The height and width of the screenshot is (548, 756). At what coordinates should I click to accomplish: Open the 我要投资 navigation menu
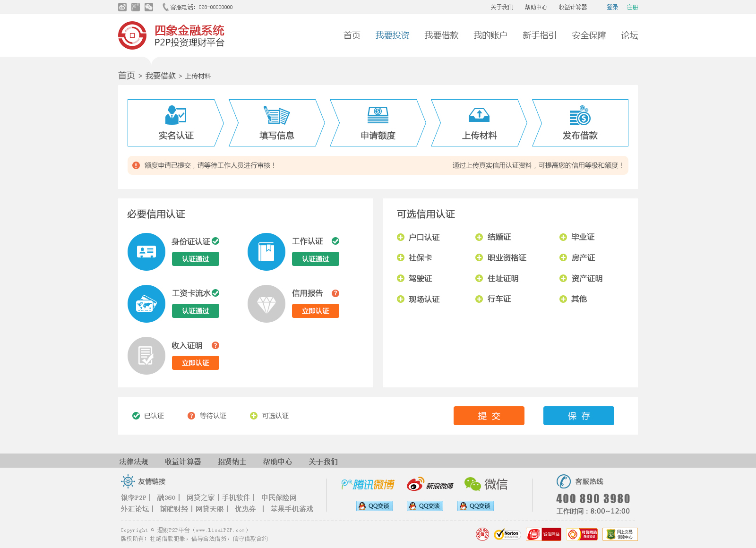coord(392,35)
